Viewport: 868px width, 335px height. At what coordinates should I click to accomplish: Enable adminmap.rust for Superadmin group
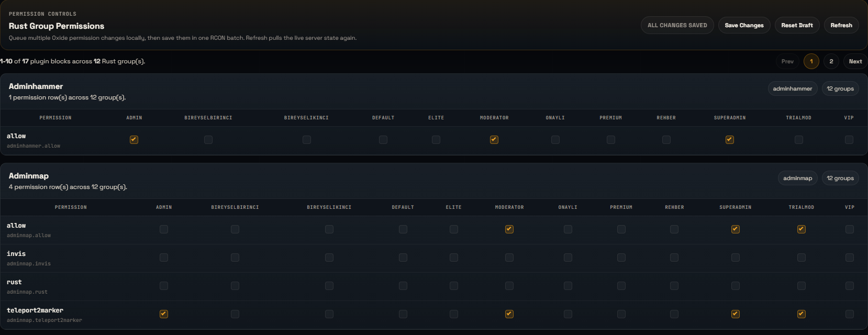click(736, 286)
